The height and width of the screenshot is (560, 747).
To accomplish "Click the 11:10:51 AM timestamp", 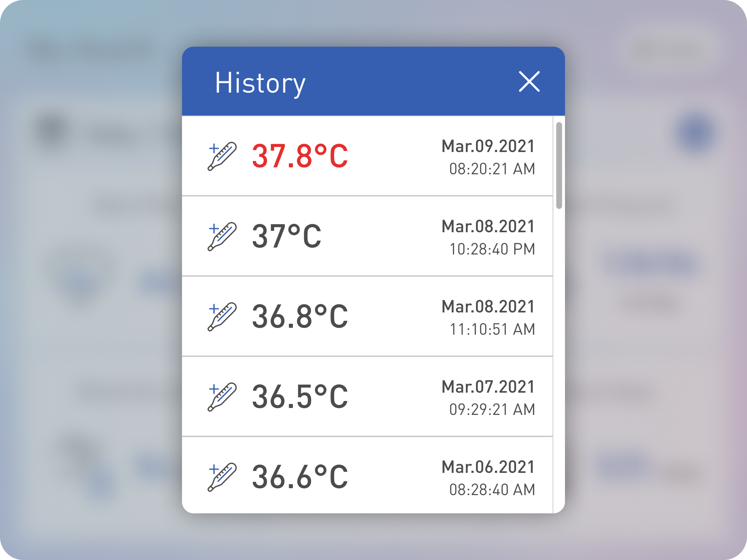I will click(x=492, y=330).
